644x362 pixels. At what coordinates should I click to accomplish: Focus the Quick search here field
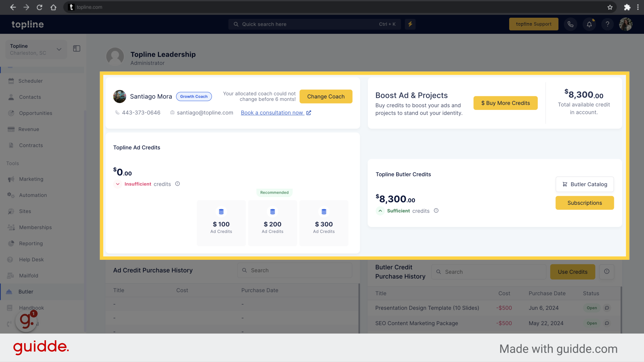(315, 24)
